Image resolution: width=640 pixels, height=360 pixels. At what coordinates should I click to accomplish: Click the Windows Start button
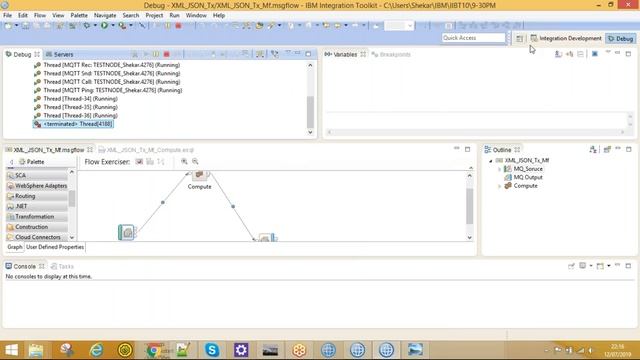(11, 350)
